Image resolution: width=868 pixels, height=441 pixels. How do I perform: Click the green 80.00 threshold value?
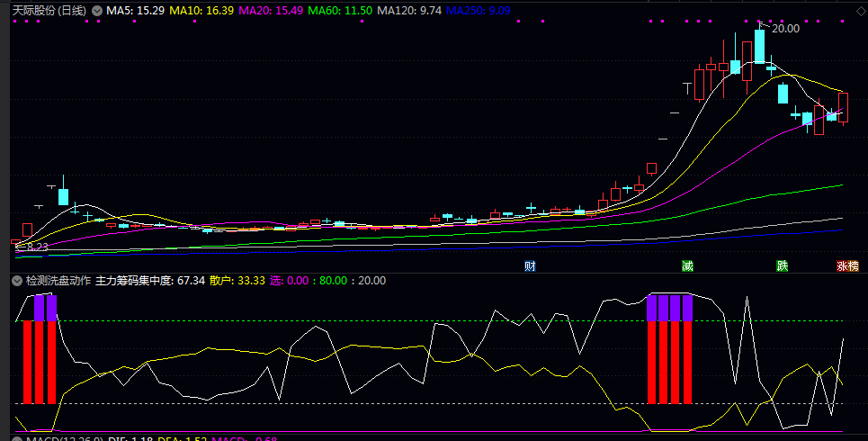click(333, 281)
